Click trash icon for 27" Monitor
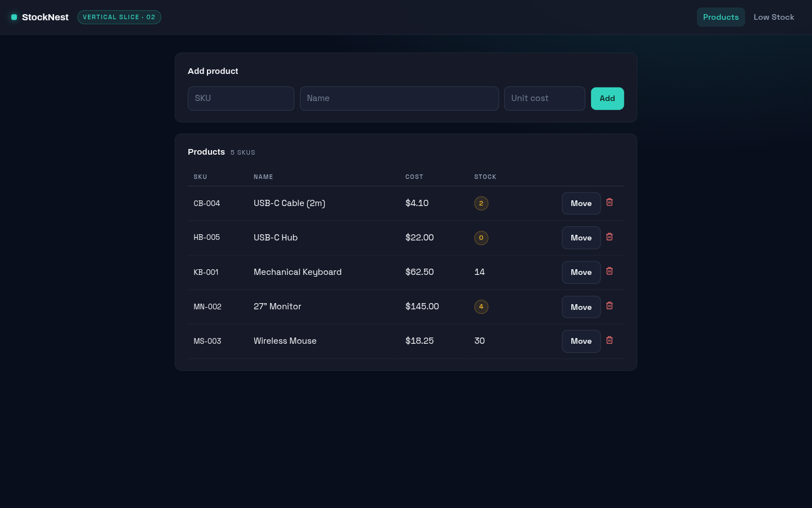 610,305
